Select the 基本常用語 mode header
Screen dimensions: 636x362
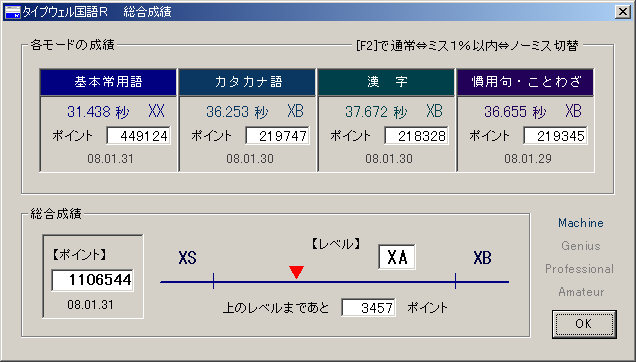pyautogui.click(x=108, y=82)
